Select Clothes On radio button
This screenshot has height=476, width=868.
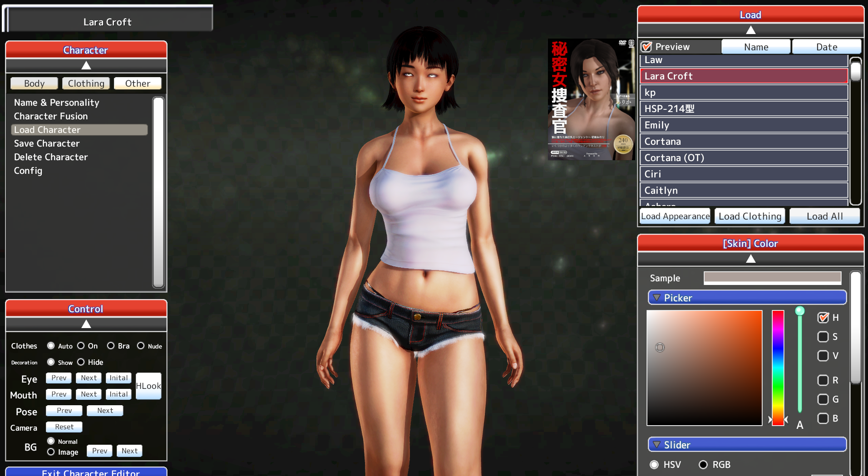pyautogui.click(x=81, y=346)
